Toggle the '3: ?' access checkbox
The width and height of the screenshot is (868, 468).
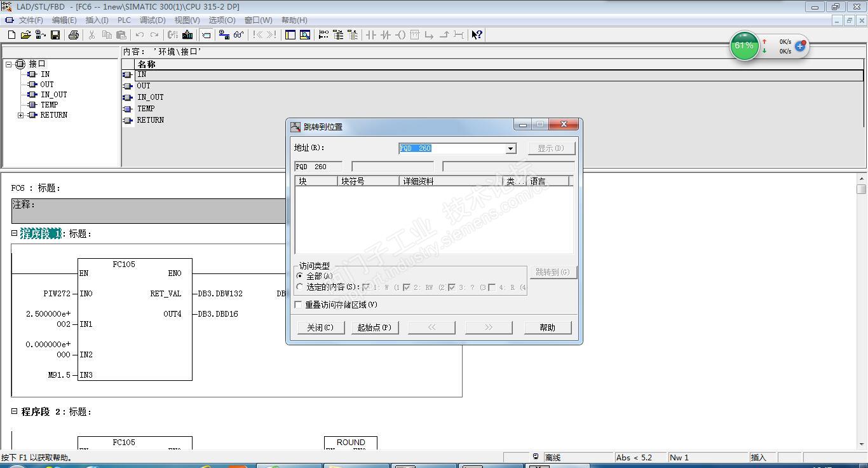[x=452, y=287]
